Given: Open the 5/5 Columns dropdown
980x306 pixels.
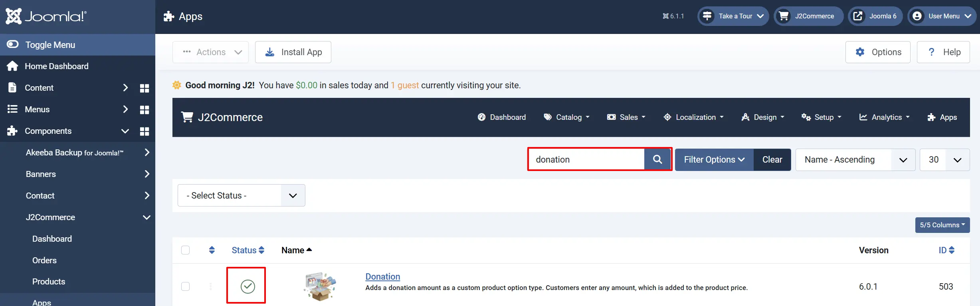Looking at the screenshot, I should tap(942, 225).
